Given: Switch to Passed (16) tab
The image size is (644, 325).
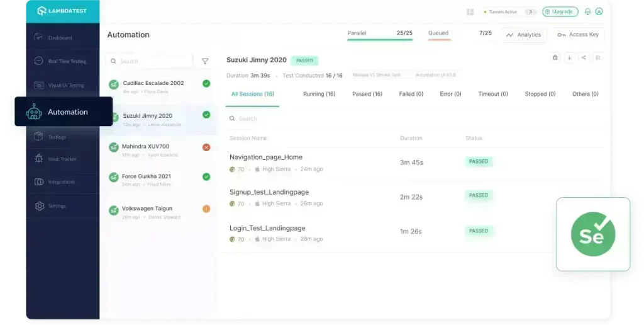Looking at the screenshot, I should pyautogui.click(x=367, y=94).
